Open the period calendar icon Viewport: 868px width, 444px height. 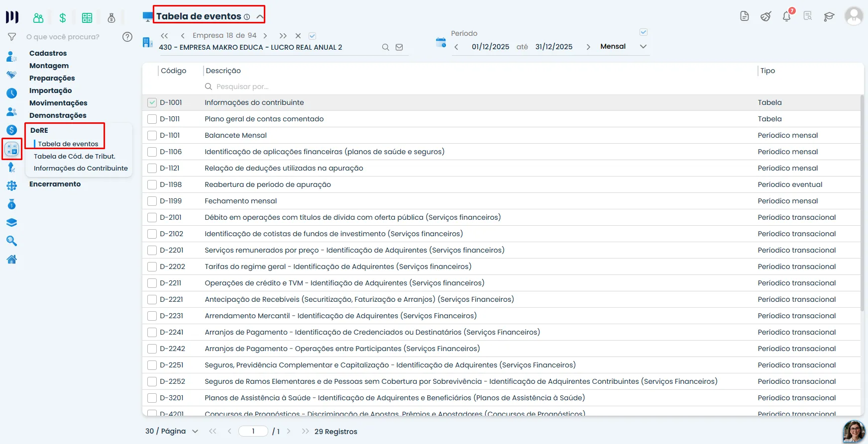click(x=441, y=42)
